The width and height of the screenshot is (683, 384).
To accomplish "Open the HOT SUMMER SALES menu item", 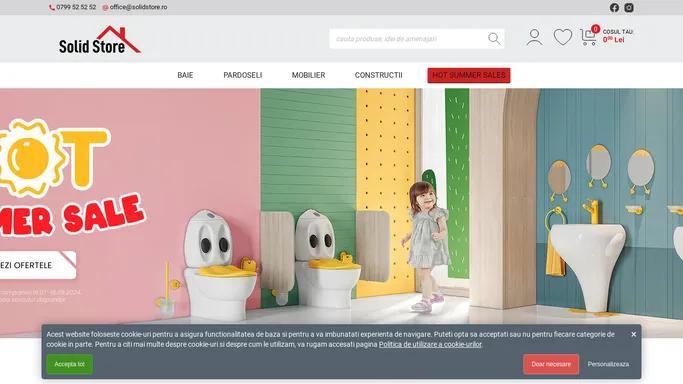I will [x=469, y=75].
